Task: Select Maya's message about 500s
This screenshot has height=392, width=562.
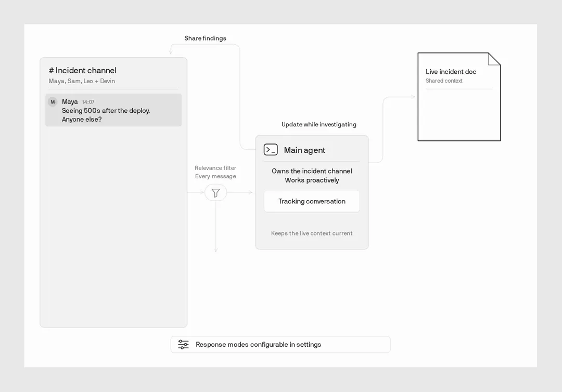Action: tap(113, 110)
